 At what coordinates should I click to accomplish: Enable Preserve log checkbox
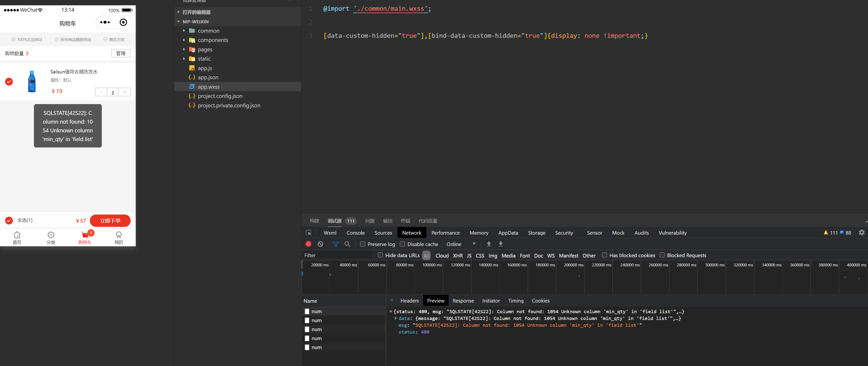(x=363, y=244)
